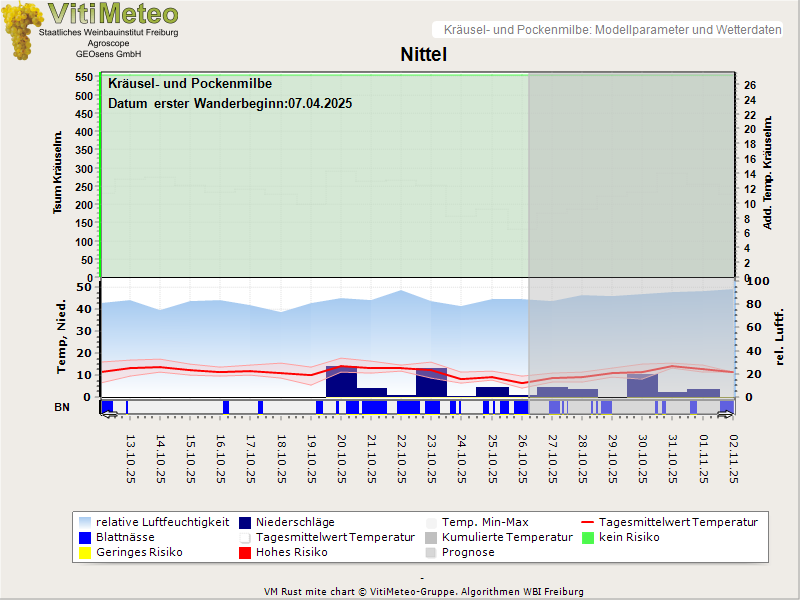Select the kein Risiko green swatch

tap(588, 537)
